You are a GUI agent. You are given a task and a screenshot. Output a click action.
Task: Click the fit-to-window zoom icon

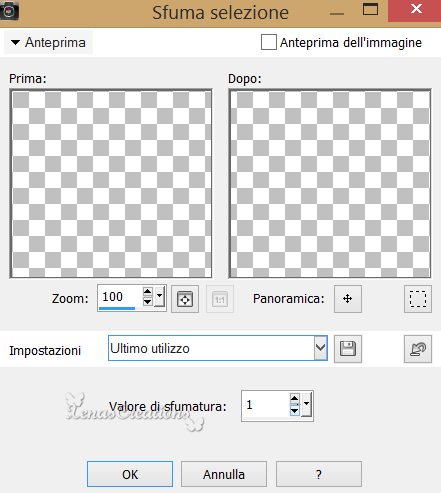[x=185, y=299]
